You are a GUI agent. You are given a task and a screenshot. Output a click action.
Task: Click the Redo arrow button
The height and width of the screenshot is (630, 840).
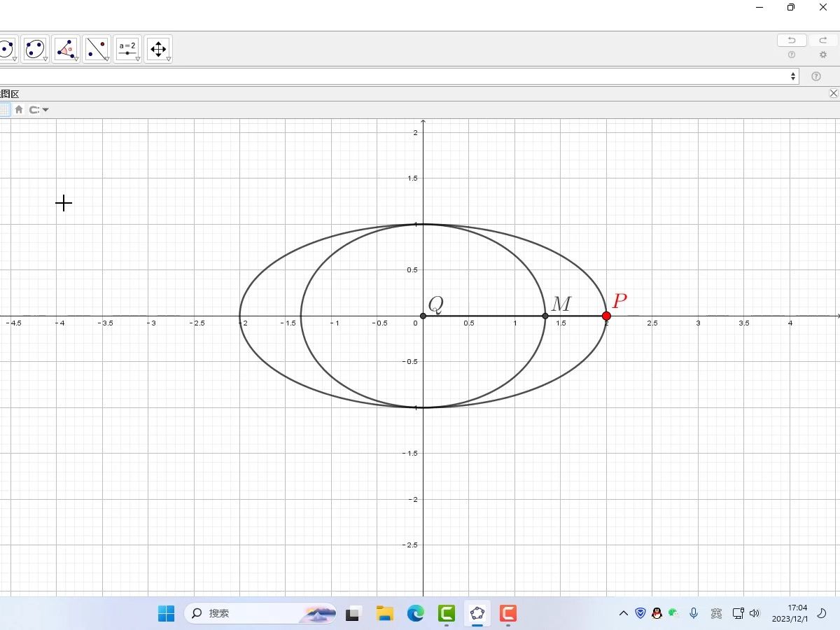pos(823,41)
